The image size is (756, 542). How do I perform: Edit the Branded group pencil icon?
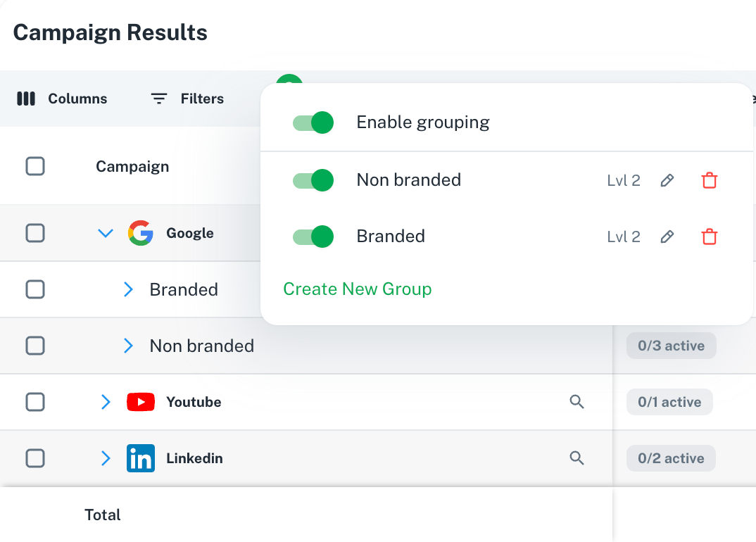[x=667, y=237]
